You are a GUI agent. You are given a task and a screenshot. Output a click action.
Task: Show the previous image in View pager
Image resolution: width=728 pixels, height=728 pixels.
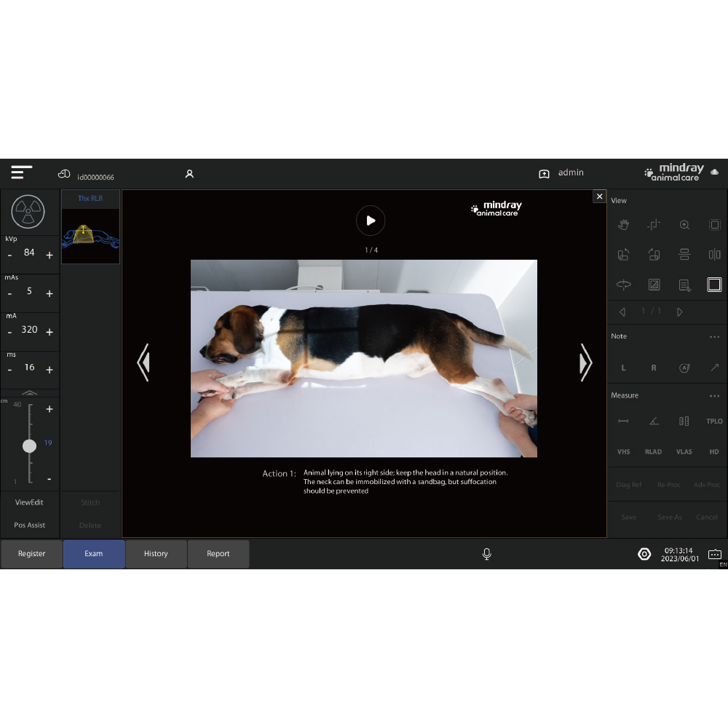coord(622,312)
